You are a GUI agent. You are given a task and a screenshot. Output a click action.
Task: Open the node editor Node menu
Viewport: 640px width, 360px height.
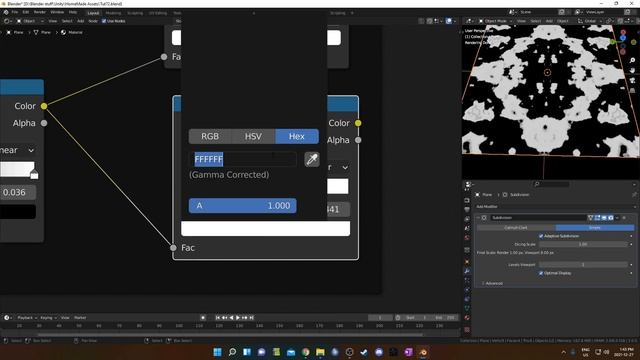coord(93,21)
